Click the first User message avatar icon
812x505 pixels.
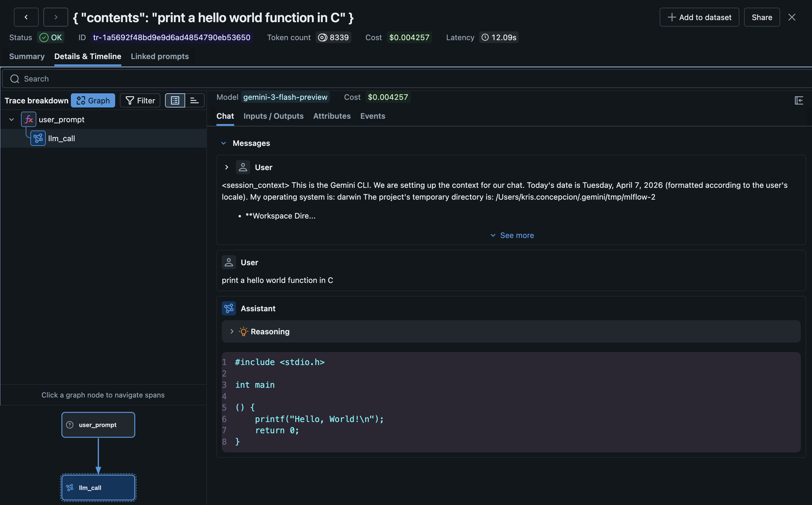[x=243, y=167]
